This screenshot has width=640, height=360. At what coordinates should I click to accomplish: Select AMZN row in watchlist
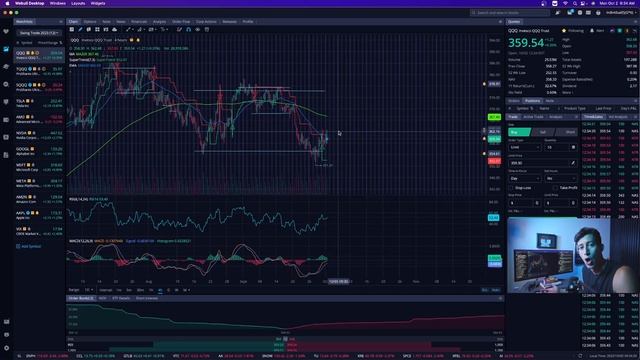click(39, 199)
